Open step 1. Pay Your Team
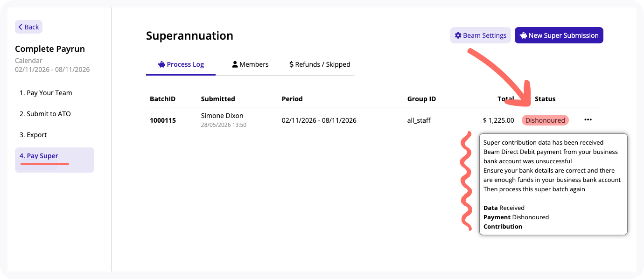This screenshot has width=644, height=279. [46, 93]
